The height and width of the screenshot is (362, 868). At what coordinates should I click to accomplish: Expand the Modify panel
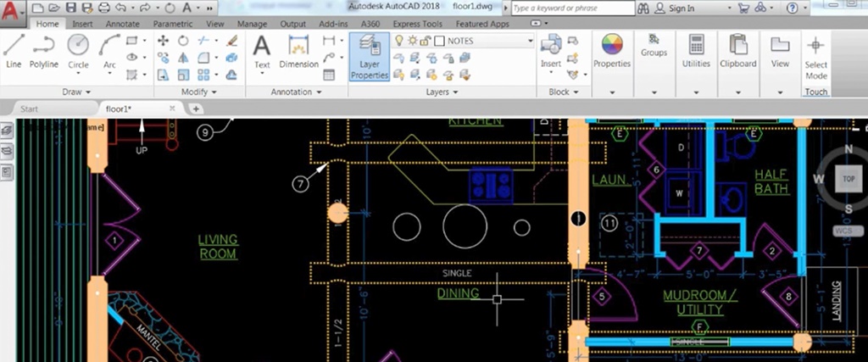click(x=199, y=92)
